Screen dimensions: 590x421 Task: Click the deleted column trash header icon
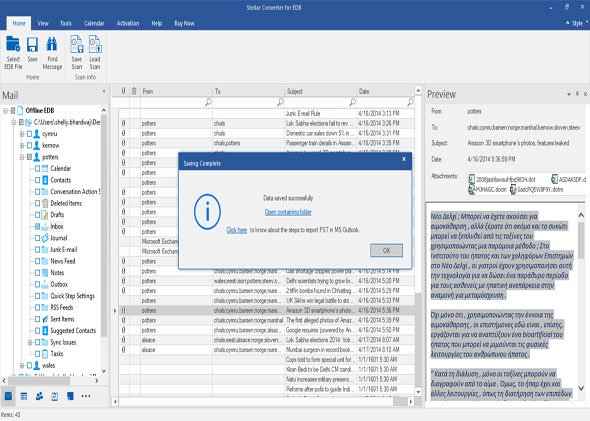click(134, 91)
